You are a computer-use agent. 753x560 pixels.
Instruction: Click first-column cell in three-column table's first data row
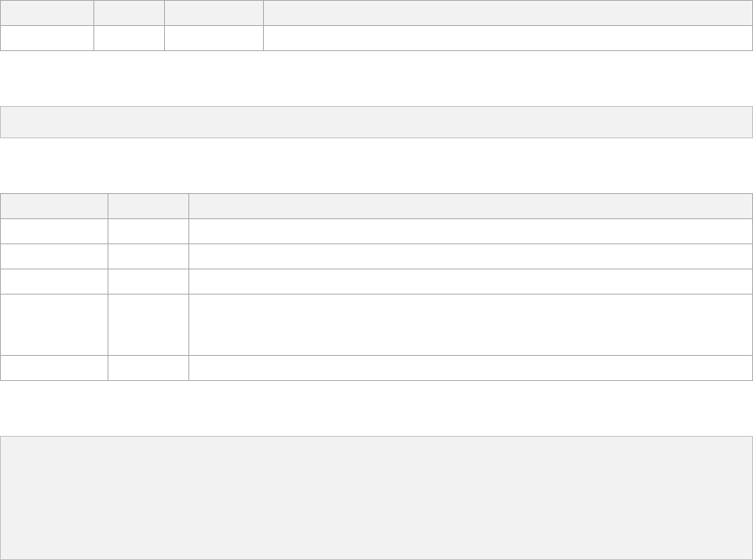53,231
